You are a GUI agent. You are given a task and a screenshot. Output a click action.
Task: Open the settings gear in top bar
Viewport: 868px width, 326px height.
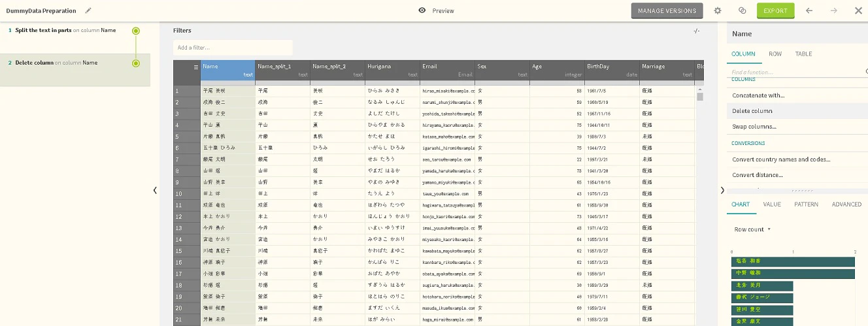click(x=718, y=10)
